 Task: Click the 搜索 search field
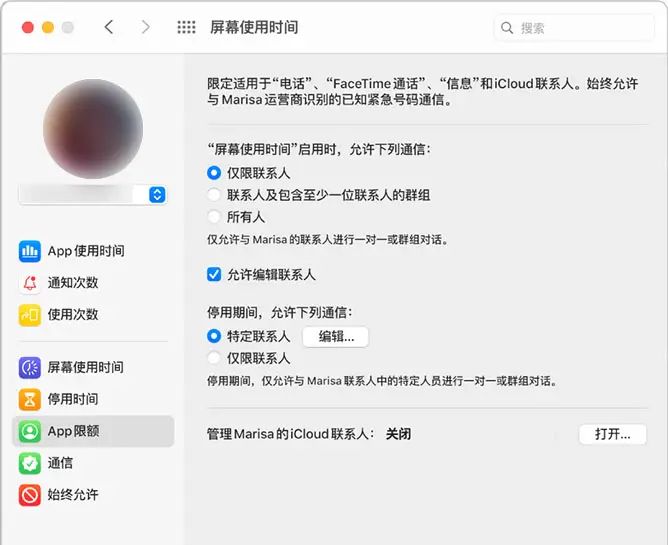[574, 28]
